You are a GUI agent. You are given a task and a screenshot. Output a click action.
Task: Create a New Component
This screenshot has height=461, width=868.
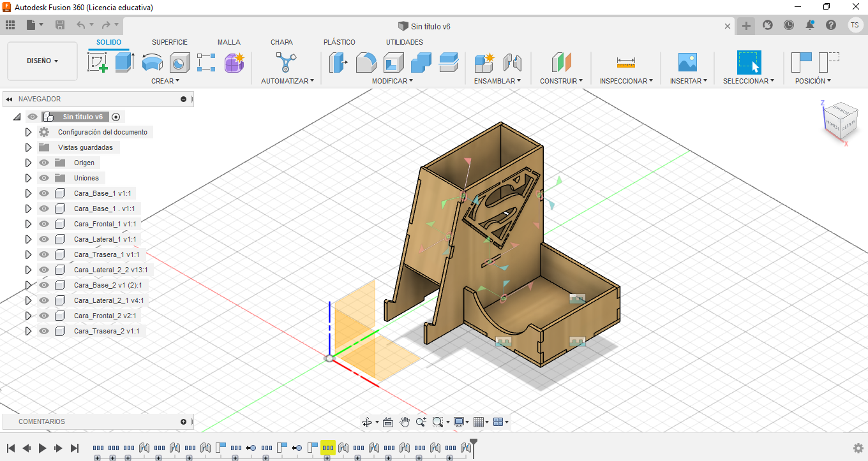pyautogui.click(x=484, y=62)
